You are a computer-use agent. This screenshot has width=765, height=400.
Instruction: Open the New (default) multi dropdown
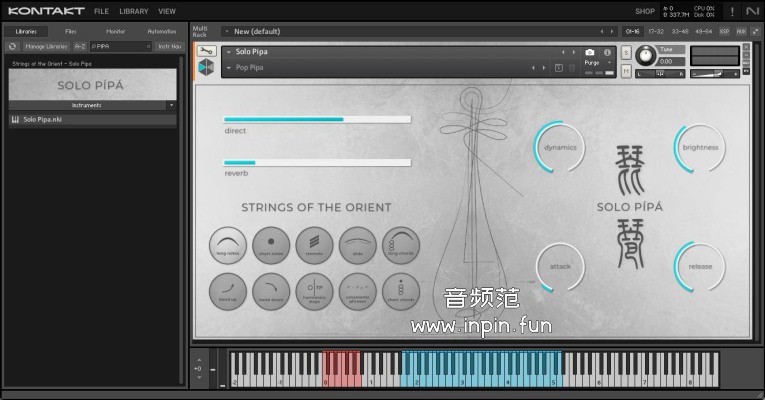227,31
